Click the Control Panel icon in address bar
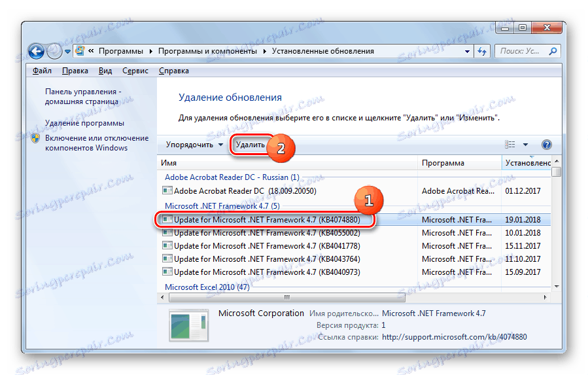The height and width of the screenshot is (375, 588). [80, 50]
